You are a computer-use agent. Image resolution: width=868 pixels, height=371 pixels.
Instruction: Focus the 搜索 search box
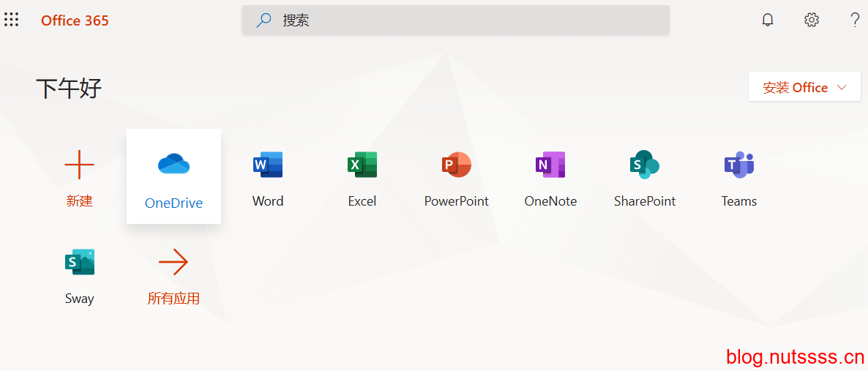click(455, 20)
